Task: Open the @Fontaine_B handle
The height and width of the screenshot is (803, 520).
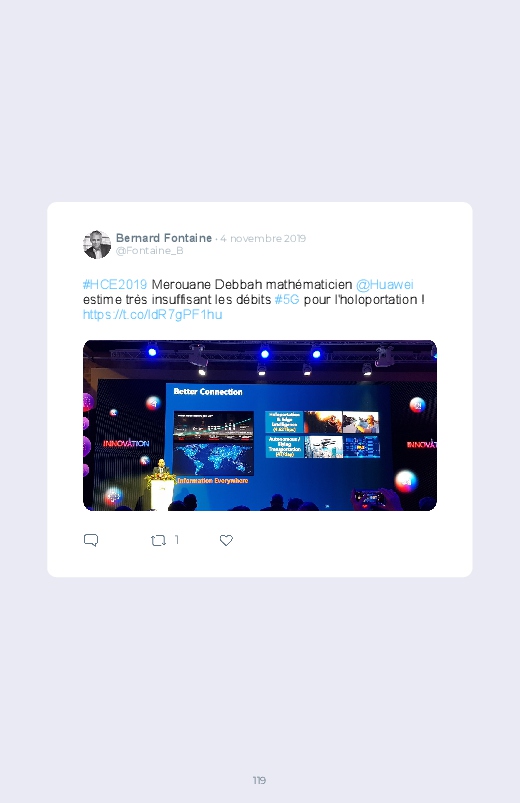Action: pyautogui.click(x=150, y=250)
